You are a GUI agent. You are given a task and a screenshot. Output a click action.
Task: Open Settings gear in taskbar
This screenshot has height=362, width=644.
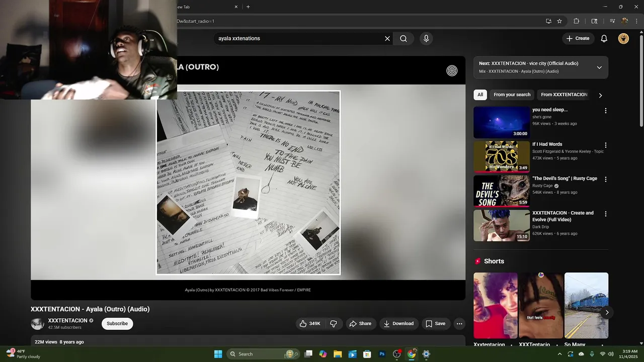pyautogui.click(x=426, y=354)
